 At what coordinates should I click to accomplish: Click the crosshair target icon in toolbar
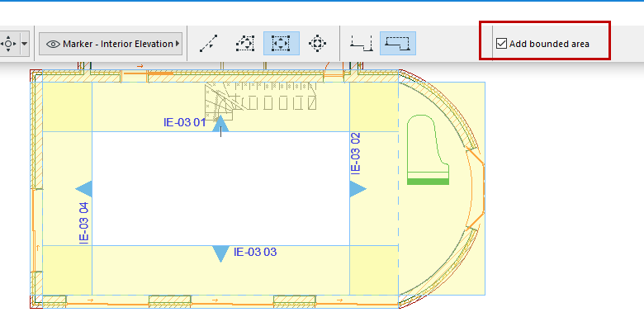pyautogui.click(x=8, y=44)
